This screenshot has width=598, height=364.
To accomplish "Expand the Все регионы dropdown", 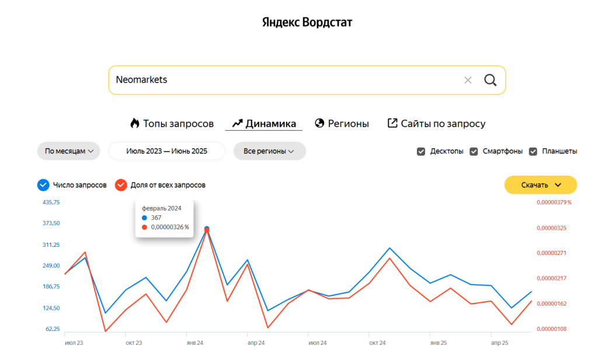I will (x=269, y=151).
